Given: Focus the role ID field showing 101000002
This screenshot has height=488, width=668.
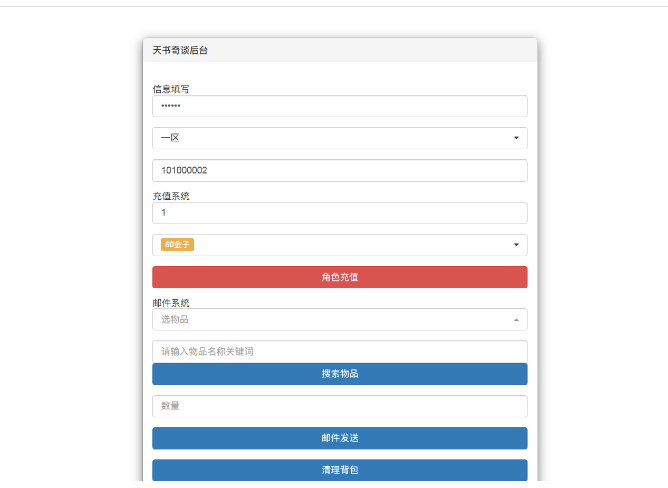Looking at the screenshot, I should tap(339, 171).
